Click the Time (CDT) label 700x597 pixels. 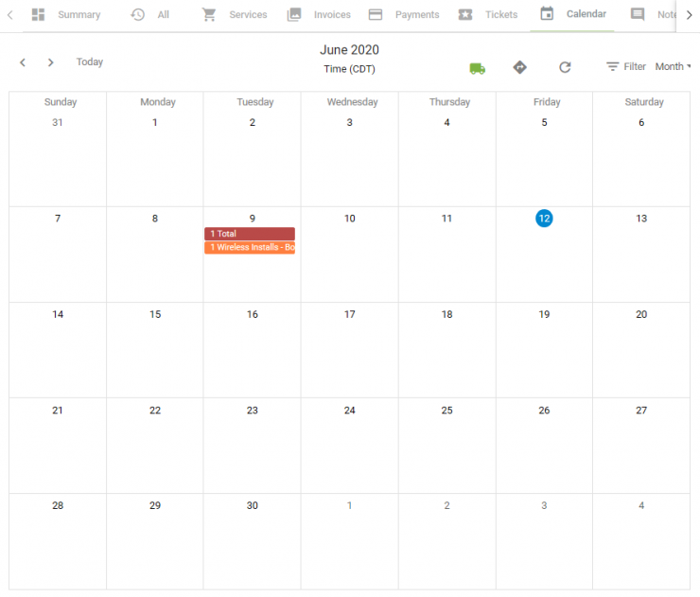[x=350, y=69]
